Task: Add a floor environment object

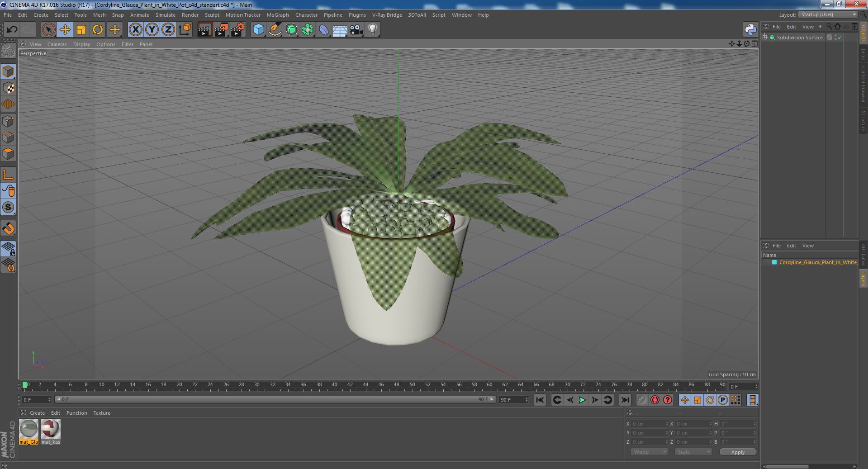Action: [x=340, y=30]
